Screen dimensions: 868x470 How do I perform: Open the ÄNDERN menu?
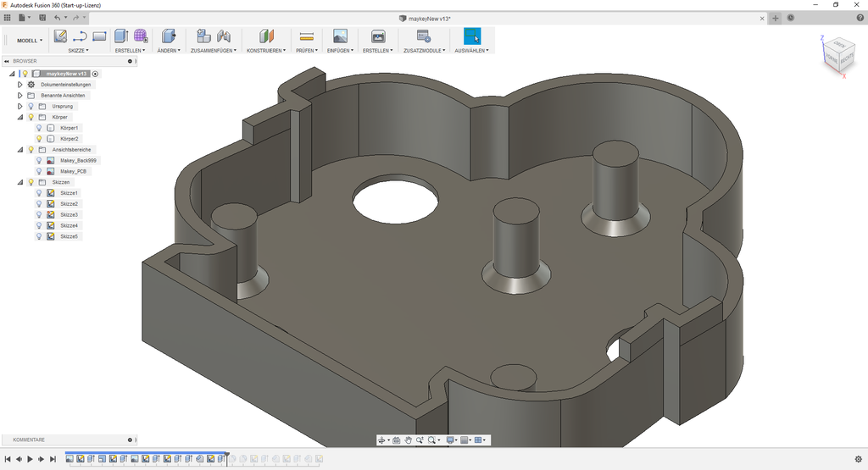pyautogui.click(x=169, y=51)
